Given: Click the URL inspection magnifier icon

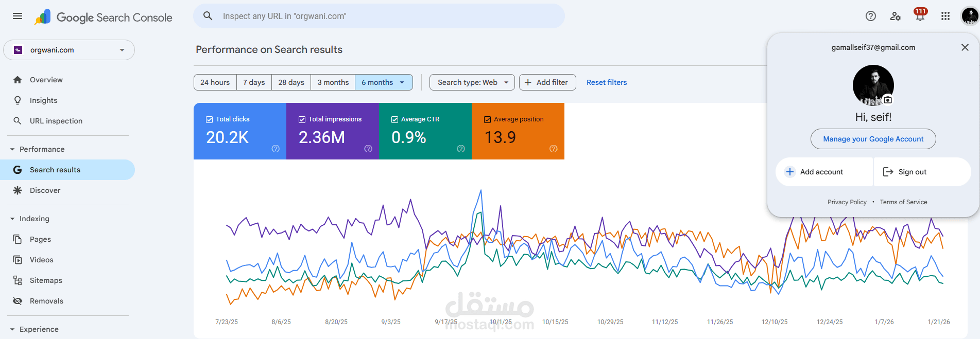Looking at the screenshot, I should point(18,121).
